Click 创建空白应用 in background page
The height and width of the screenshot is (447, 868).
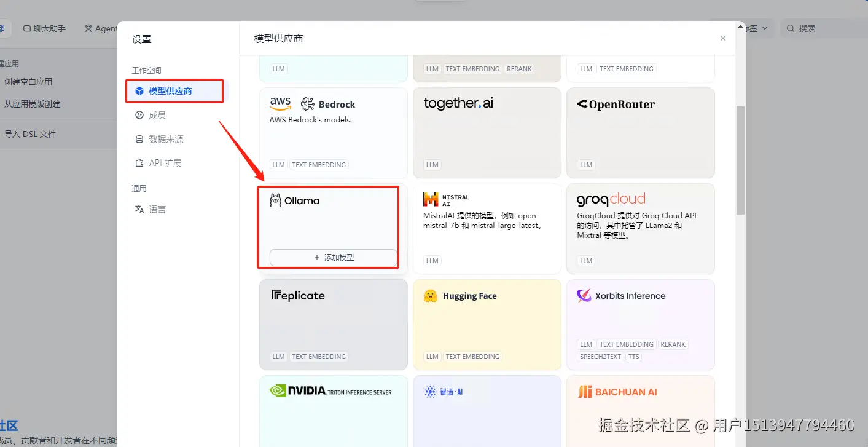[x=28, y=82]
